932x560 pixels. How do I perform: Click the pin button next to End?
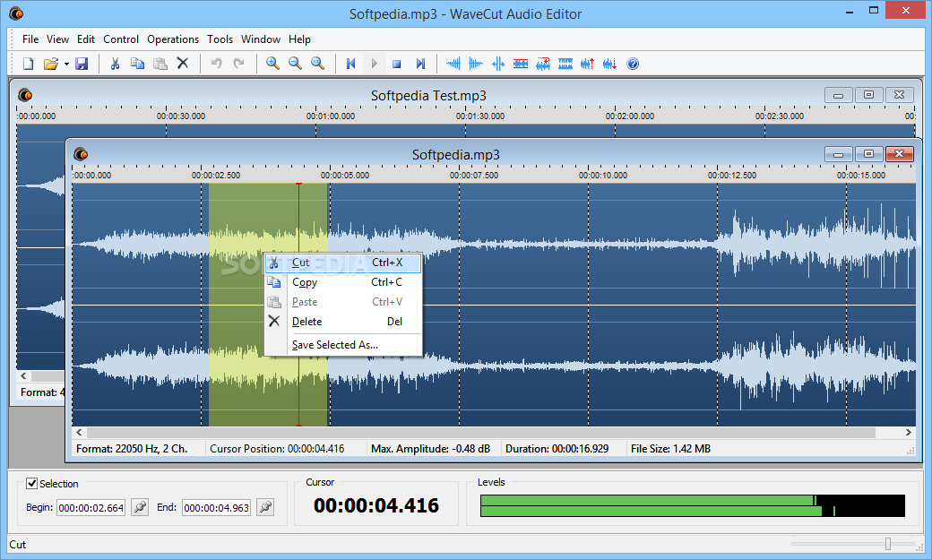coord(265,507)
